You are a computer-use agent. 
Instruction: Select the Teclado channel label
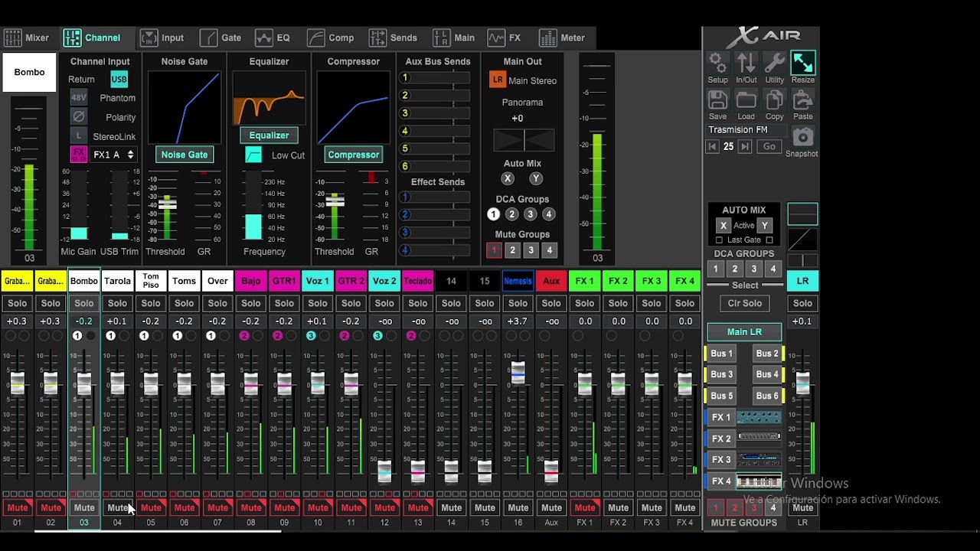pos(417,281)
